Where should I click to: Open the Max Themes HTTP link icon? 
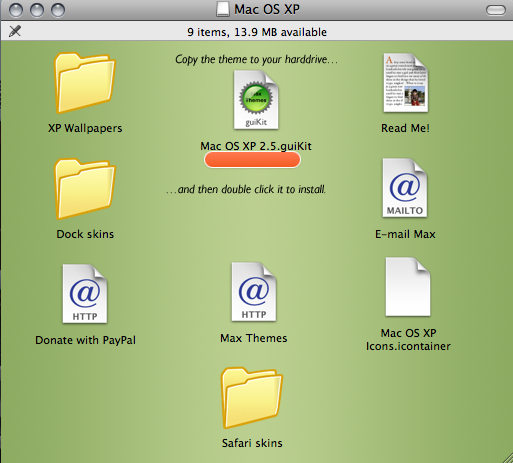(x=254, y=292)
